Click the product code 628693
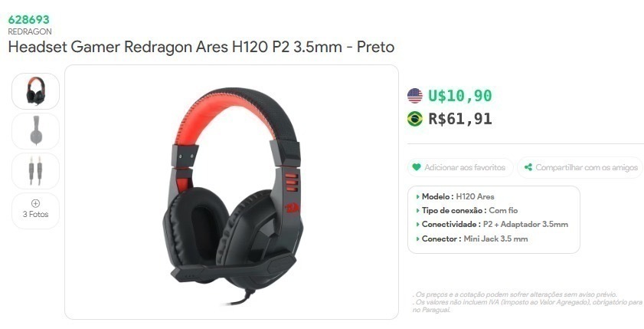This screenshot has height=329, width=644. tap(29, 19)
